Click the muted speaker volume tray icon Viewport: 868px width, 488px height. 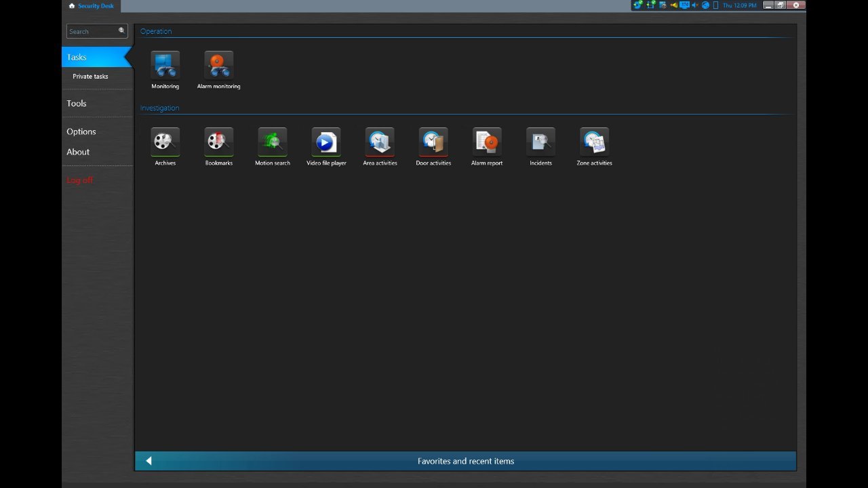click(695, 5)
